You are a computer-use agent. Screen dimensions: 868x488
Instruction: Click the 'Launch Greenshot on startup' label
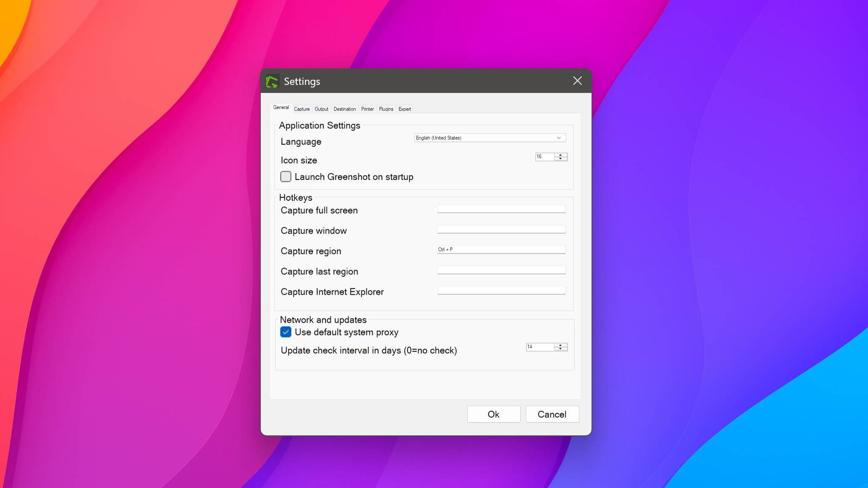pos(354,177)
